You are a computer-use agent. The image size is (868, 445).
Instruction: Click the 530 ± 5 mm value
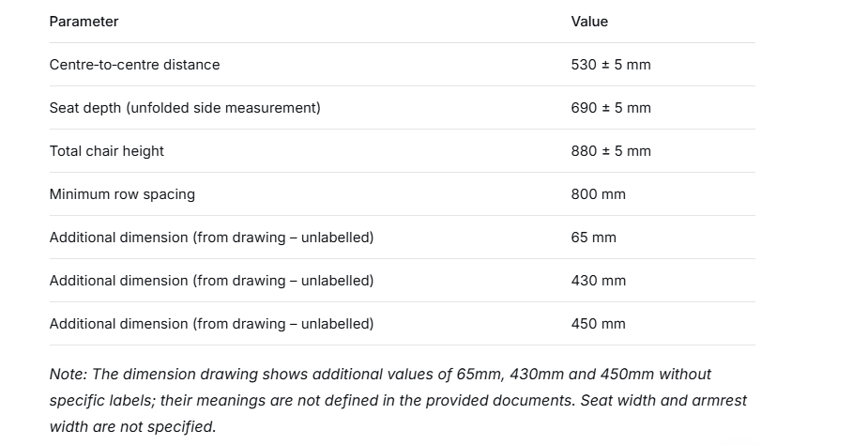[x=611, y=65]
